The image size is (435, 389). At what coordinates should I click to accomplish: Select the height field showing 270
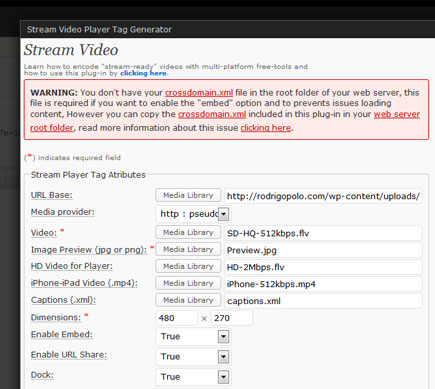232,318
